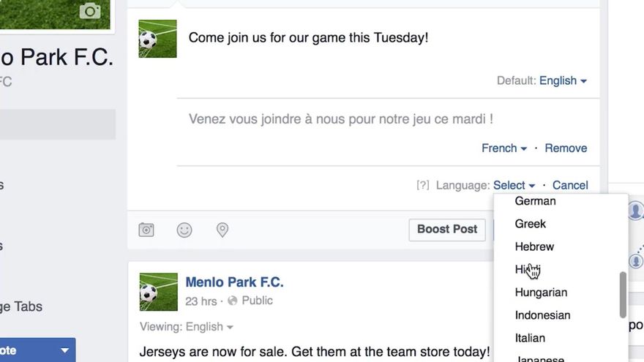The height and width of the screenshot is (362, 644).
Task: Open the Viewing: English dropdown
Action: [x=209, y=327]
